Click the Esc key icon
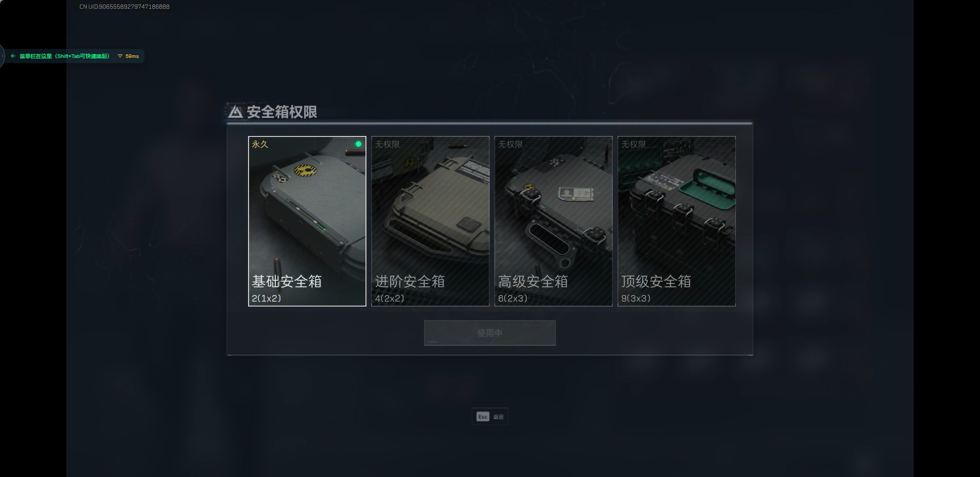980x477 pixels. 483,416
